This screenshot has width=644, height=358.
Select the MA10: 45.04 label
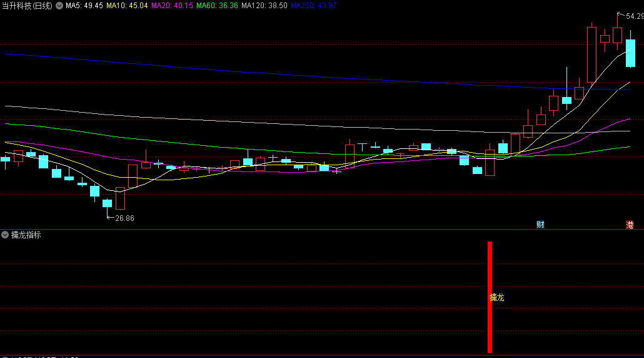pos(127,6)
